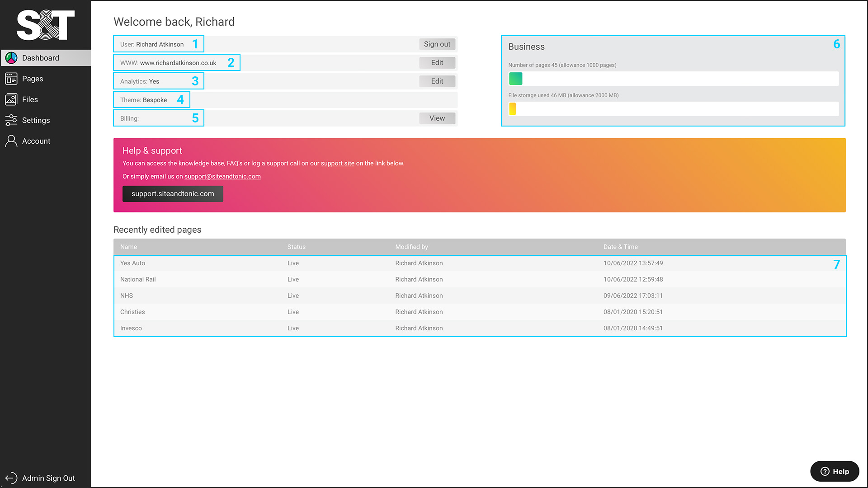The height and width of the screenshot is (488, 868).
Task: Click the Admin Sign Out arrow icon
Action: [x=11, y=478]
